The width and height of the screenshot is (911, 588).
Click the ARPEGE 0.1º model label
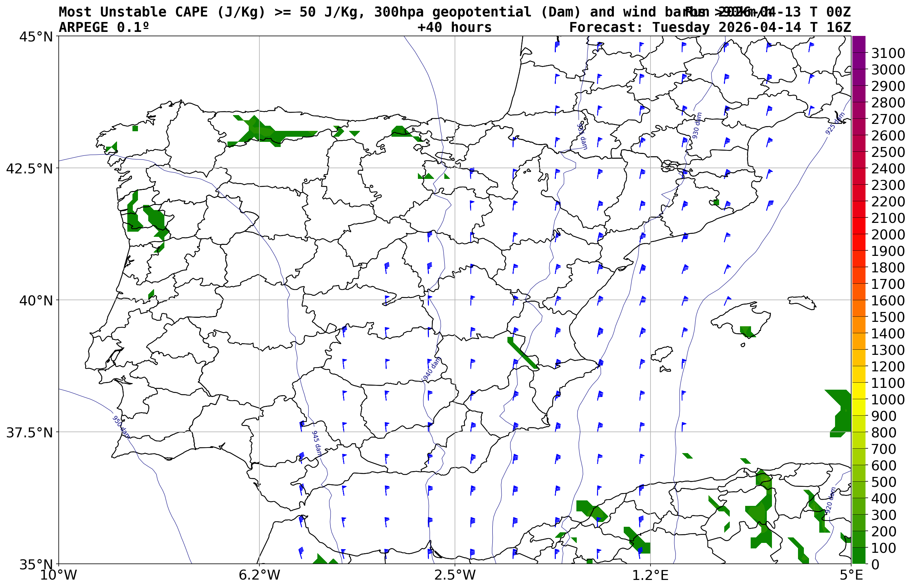pos(103,27)
